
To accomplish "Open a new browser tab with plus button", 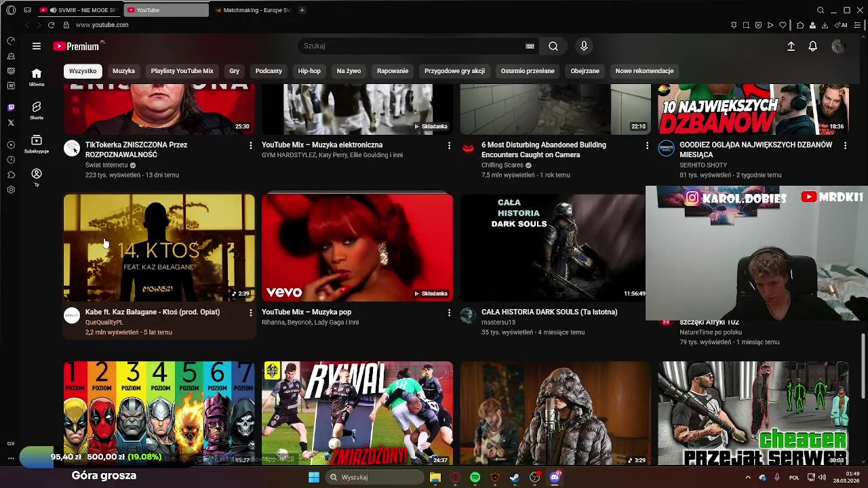I will pos(302,10).
